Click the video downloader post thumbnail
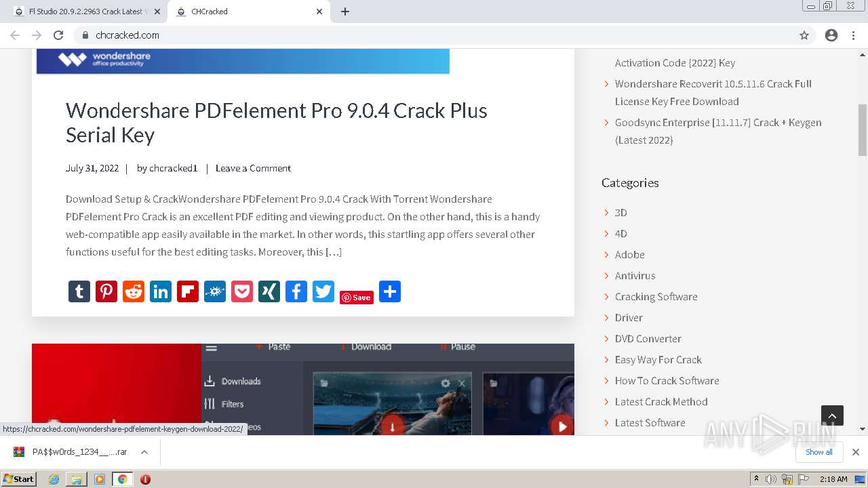The image size is (868, 488). point(303,389)
